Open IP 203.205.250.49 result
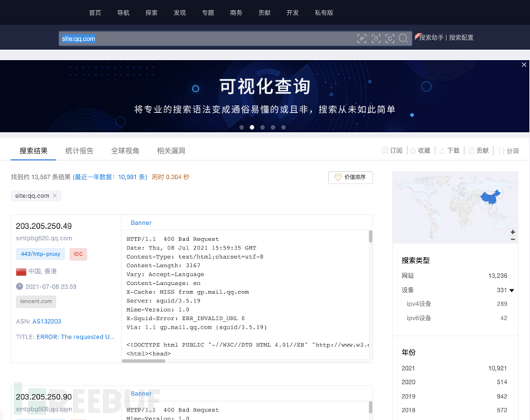Viewport: 530px width, 420px height. pos(44,226)
